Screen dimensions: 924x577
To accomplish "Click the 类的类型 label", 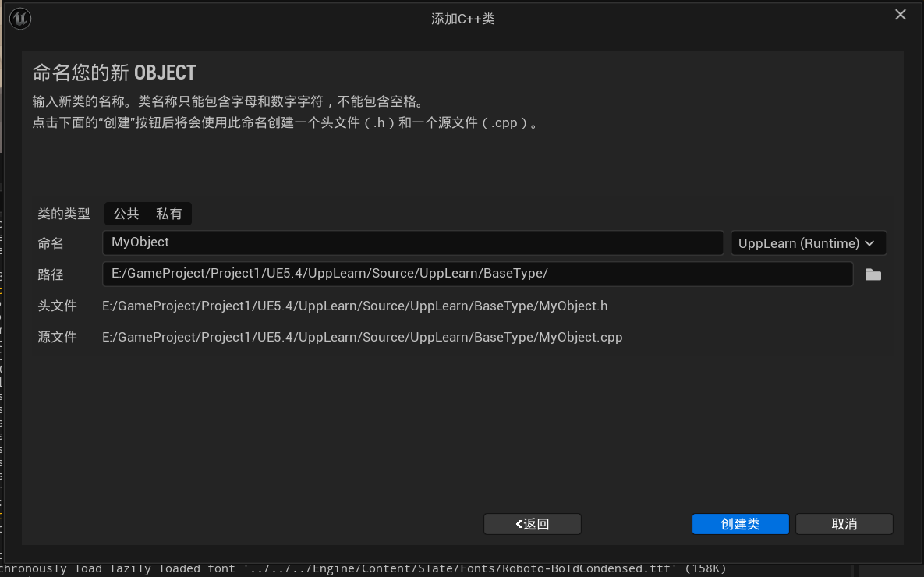I will (63, 213).
